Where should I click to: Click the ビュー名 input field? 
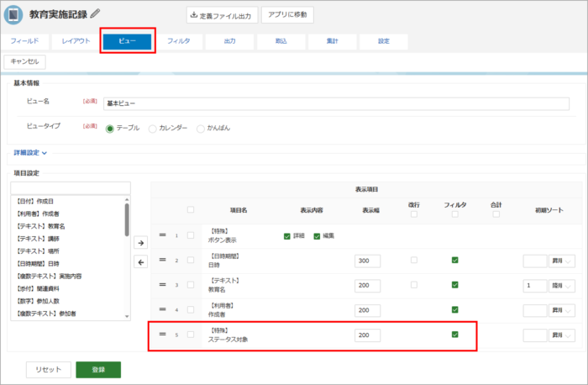pos(336,103)
